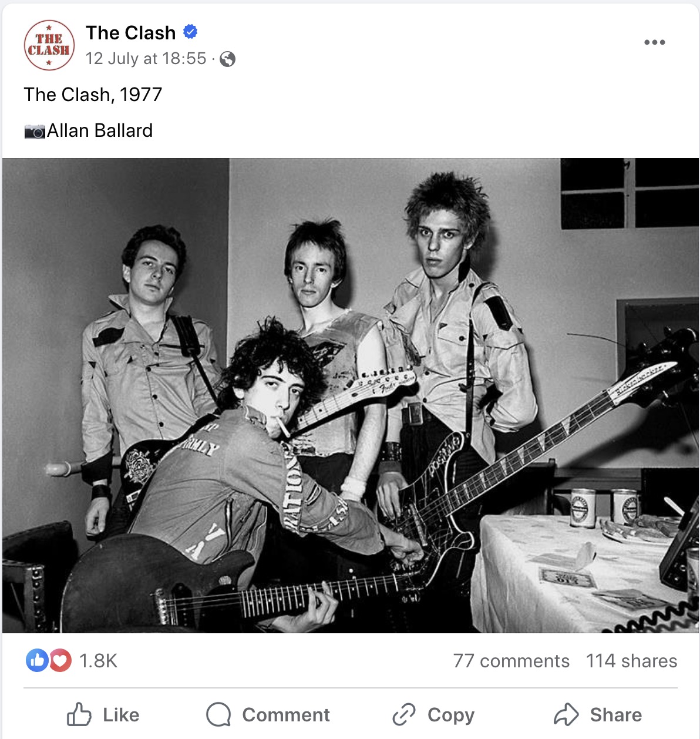View the 114 shares list
The width and height of the screenshot is (700, 739).
[631, 661]
